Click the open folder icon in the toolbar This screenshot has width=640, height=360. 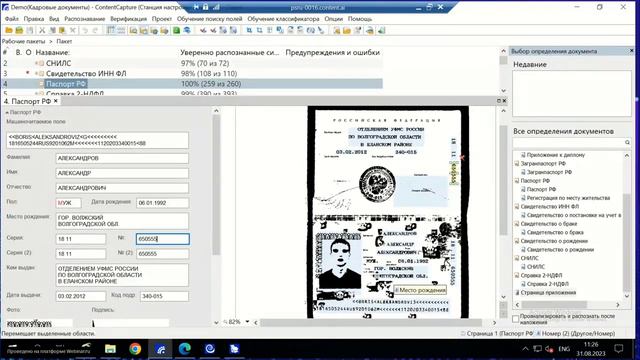(9, 30)
